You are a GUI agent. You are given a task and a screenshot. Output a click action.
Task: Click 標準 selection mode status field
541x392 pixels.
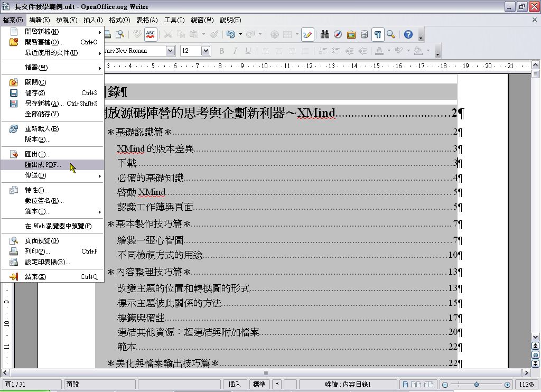pos(259,385)
